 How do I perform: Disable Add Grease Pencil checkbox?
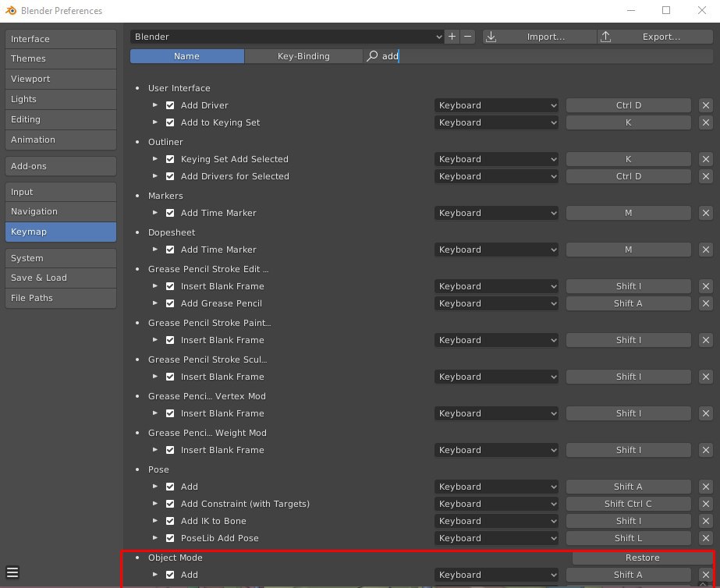coord(170,303)
